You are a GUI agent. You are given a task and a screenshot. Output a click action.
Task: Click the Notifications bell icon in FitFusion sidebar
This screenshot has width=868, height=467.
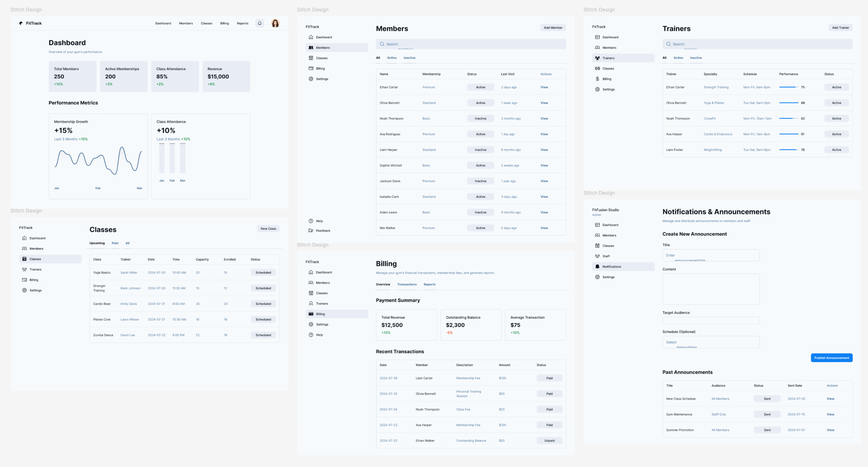[597, 266]
